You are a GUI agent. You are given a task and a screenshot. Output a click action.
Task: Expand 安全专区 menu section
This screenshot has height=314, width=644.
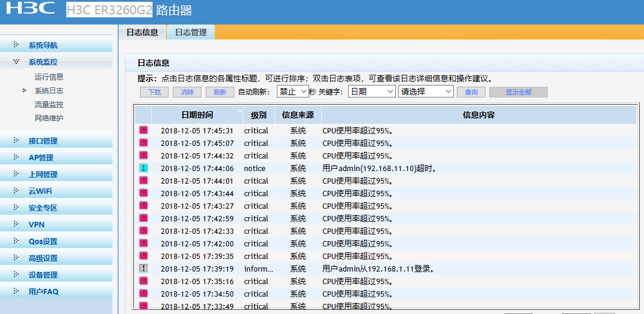coord(56,208)
